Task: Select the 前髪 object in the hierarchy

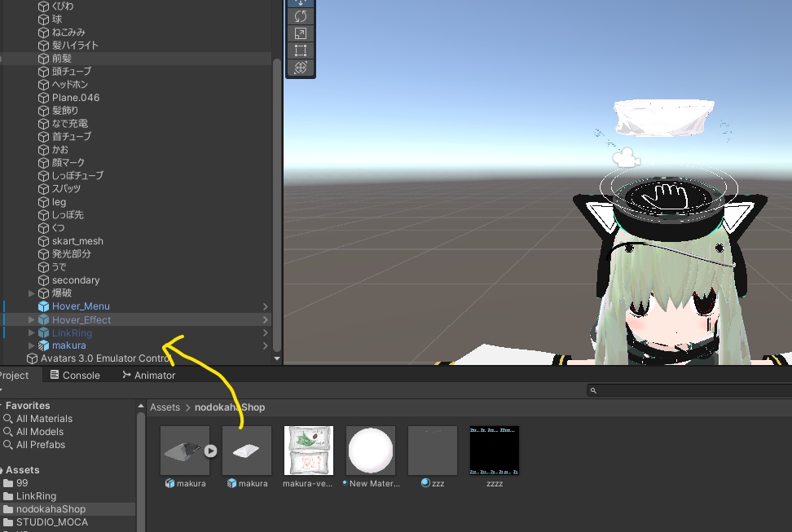Action: (x=62, y=59)
